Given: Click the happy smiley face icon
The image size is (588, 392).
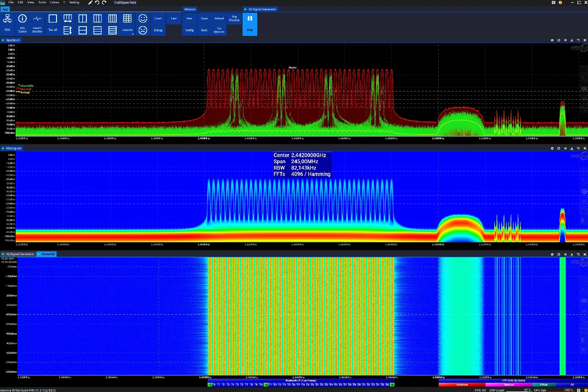Looking at the screenshot, I should pyautogui.click(x=143, y=18).
